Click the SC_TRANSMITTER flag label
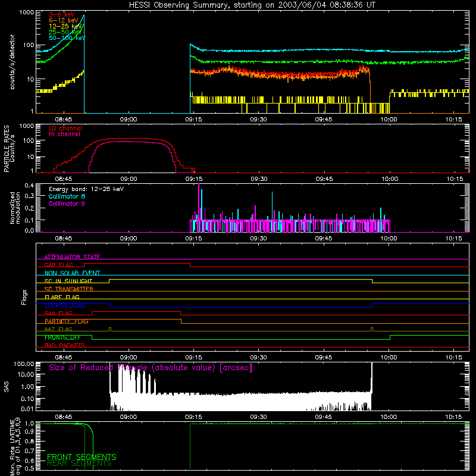This screenshot has width=476, height=476. (x=69, y=289)
